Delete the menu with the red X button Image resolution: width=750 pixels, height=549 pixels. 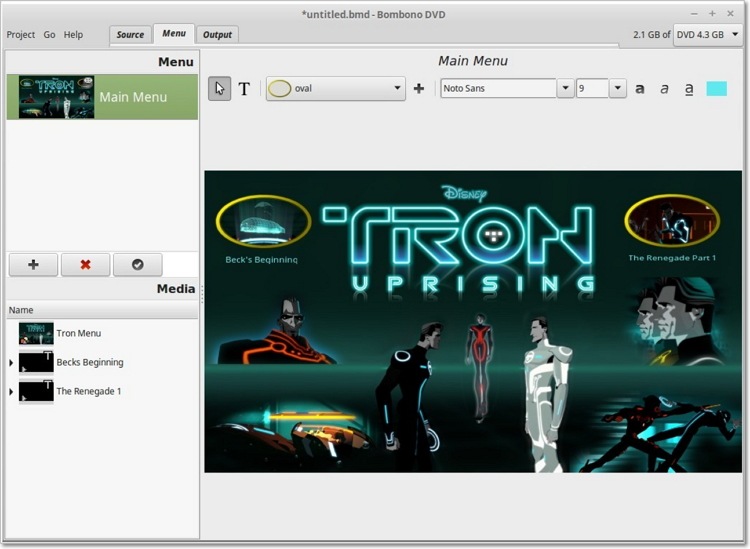[x=85, y=265]
